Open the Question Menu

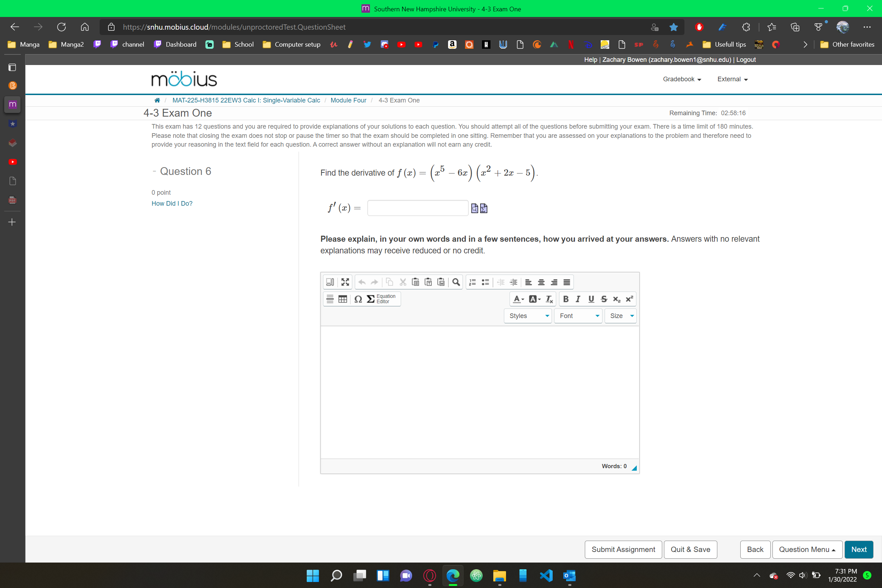tap(807, 549)
